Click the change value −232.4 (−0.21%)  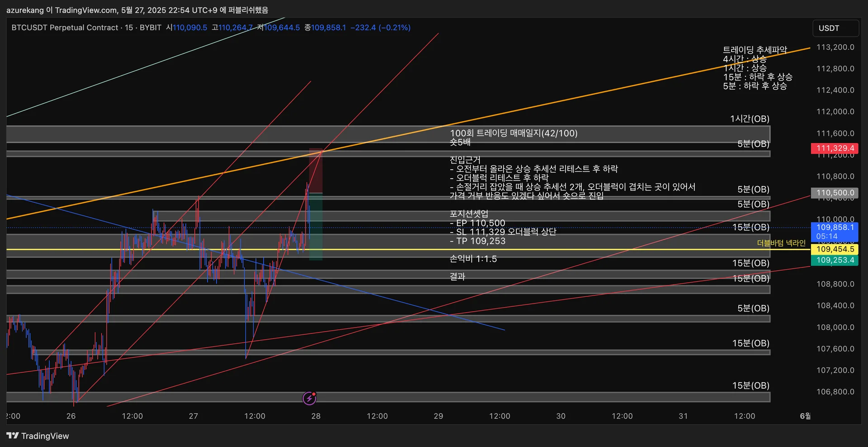click(381, 28)
